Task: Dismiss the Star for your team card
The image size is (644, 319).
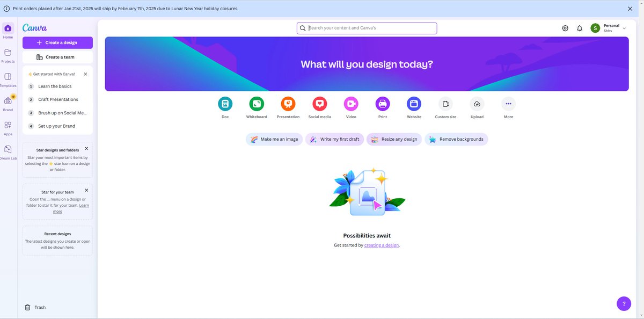Action: pyautogui.click(x=86, y=190)
